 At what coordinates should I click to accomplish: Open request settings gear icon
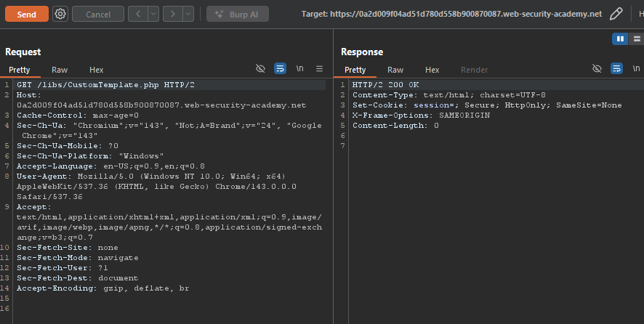coord(60,14)
